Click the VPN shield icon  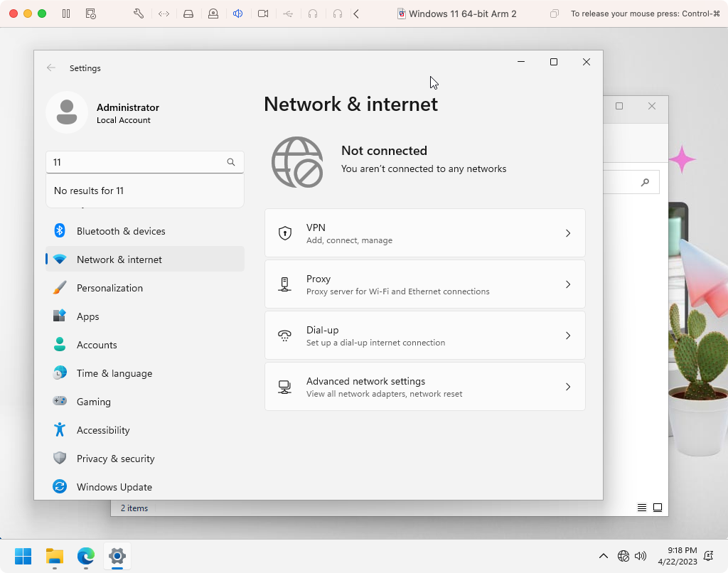coord(284,233)
